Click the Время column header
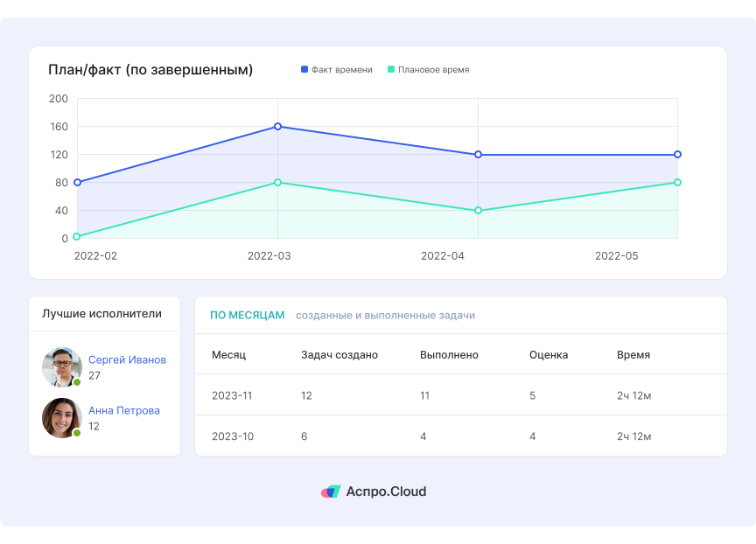The image size is (756, 544). coord(633,355)
